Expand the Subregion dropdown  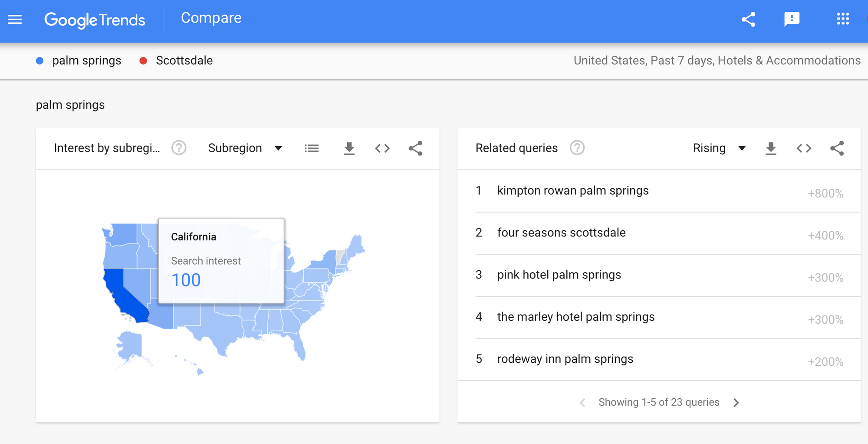[x=245, y=148]
